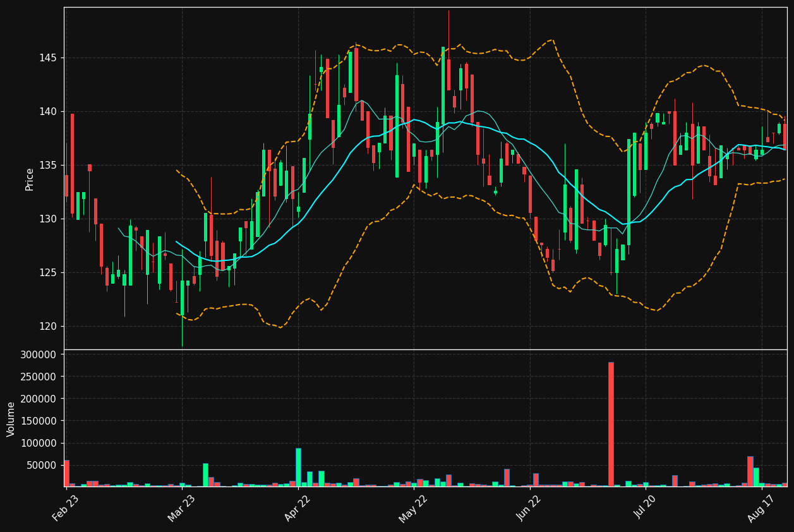Click the 'May 22' date label
794x532 pixels.
coord(413,508)
